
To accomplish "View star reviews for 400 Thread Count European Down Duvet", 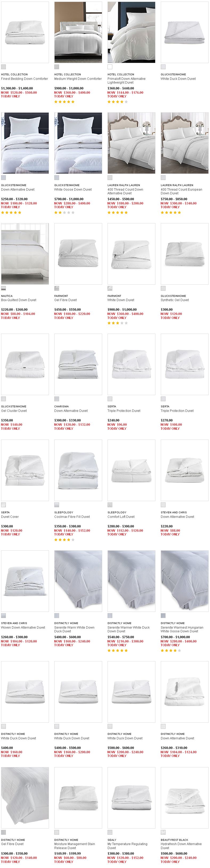I will (x=171, y=213).
